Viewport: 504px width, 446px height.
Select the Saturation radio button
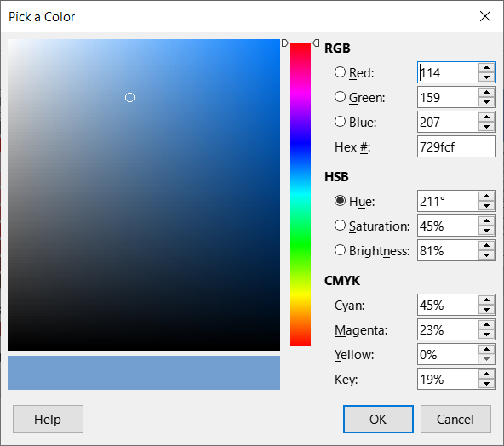coord(340,226)
